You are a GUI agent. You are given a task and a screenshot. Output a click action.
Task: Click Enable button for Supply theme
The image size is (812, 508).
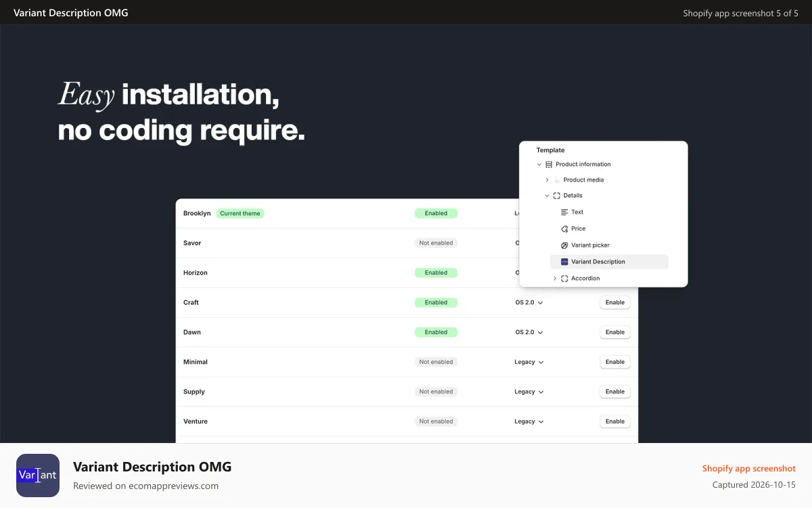pyautogui.click(x=615, y=392)
